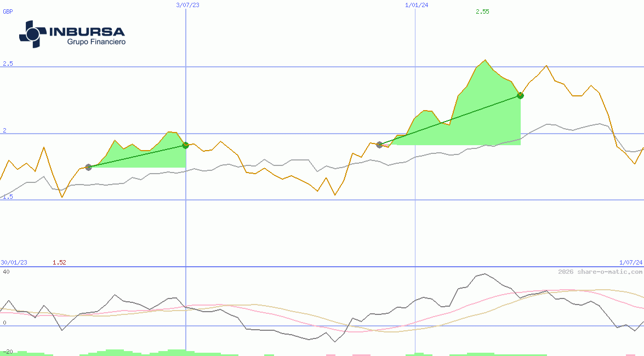Click the 1.52 low price label
This screenshot has height=356, width=644.
pyautogui.click(x=59, y=263)
